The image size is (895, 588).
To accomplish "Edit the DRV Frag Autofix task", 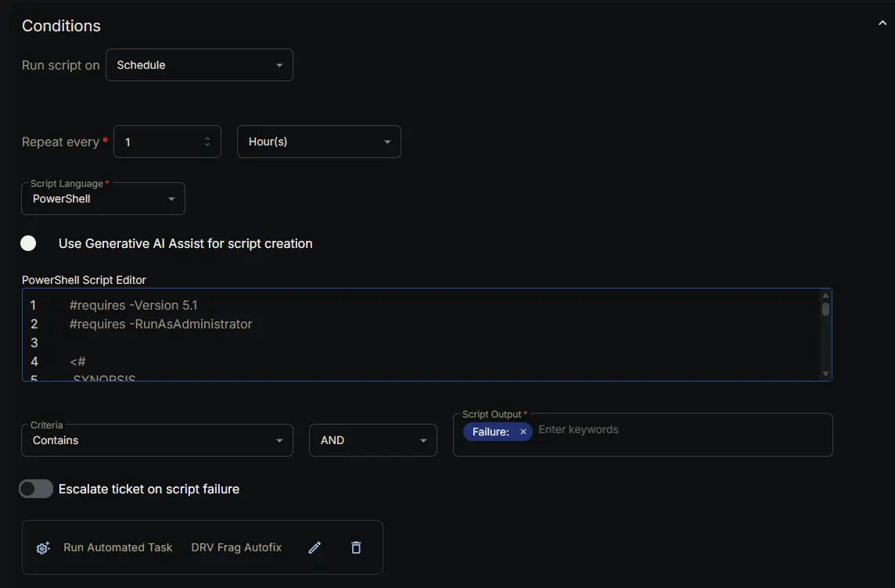I will tap(315, 547).
